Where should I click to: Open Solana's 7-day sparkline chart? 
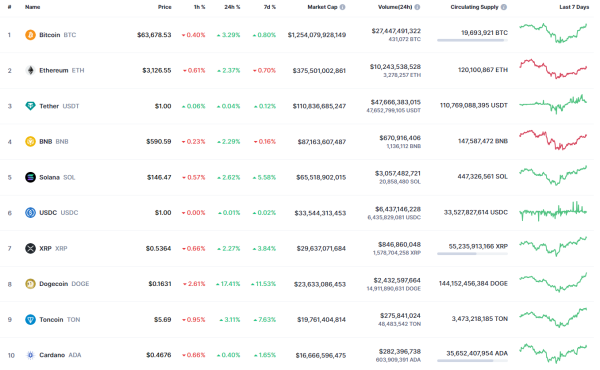(553, 176)
